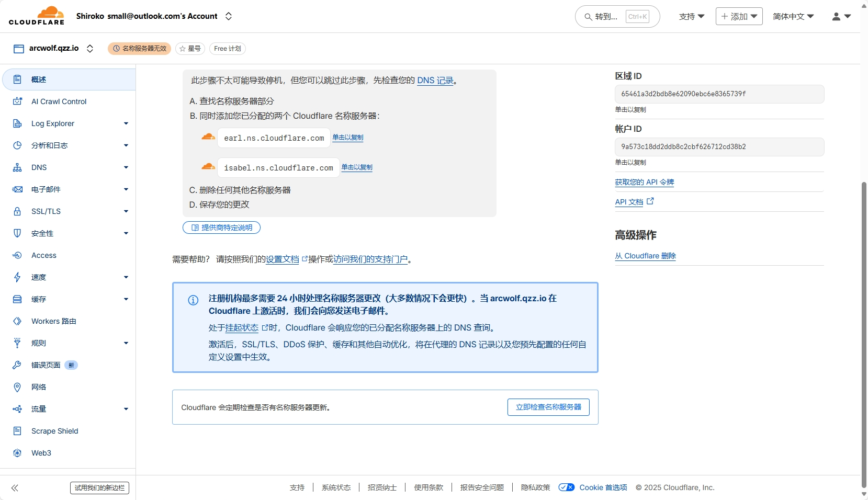868x500 pixels.
Task: Open the Scrape Shield sidebar icon
Action: tap(17, 431)
